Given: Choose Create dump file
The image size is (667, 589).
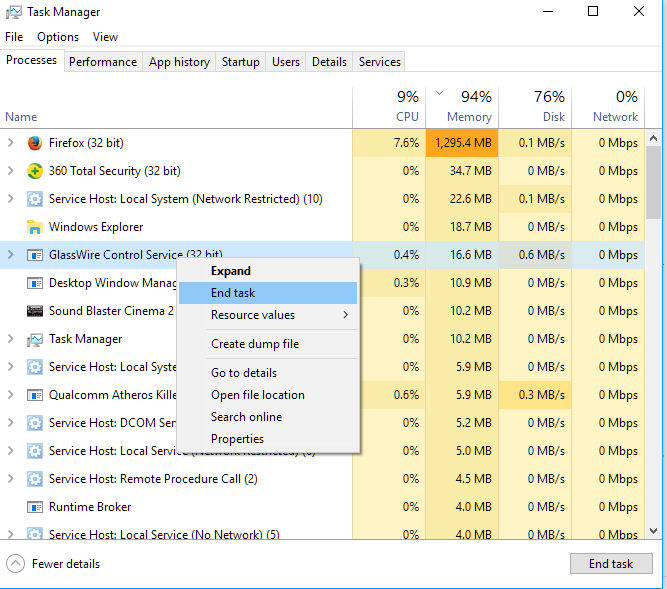Looking at the screenshot, I should pos(268,344).
